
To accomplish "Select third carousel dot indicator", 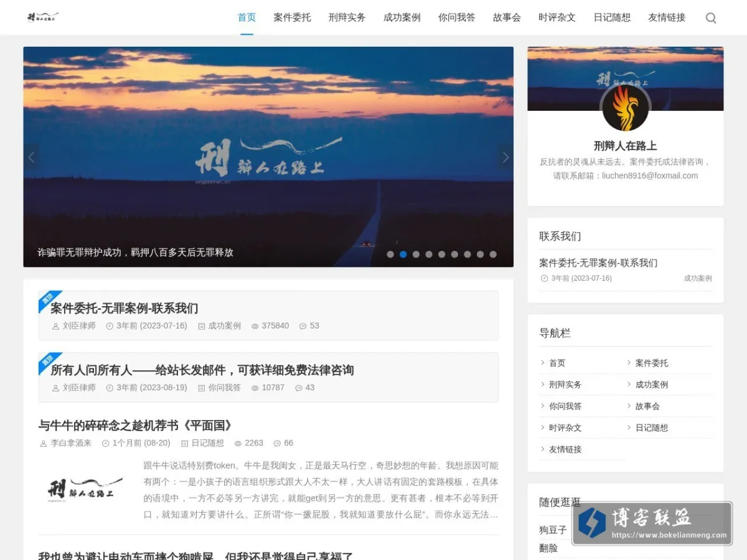I will coord(416,254).
